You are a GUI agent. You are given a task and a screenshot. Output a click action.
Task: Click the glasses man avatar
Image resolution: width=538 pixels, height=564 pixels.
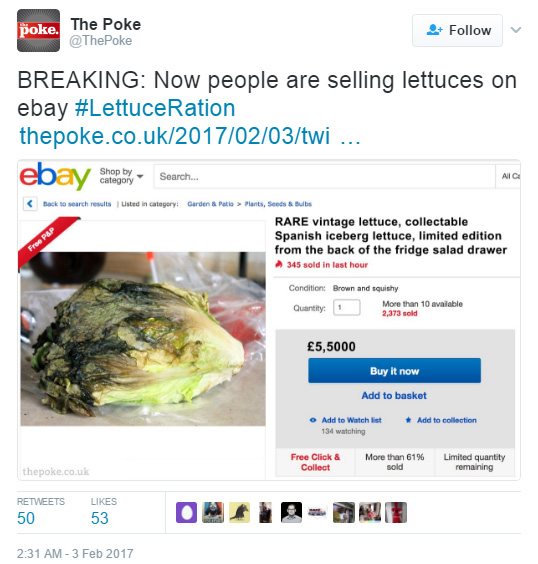[x=291, y=512]
